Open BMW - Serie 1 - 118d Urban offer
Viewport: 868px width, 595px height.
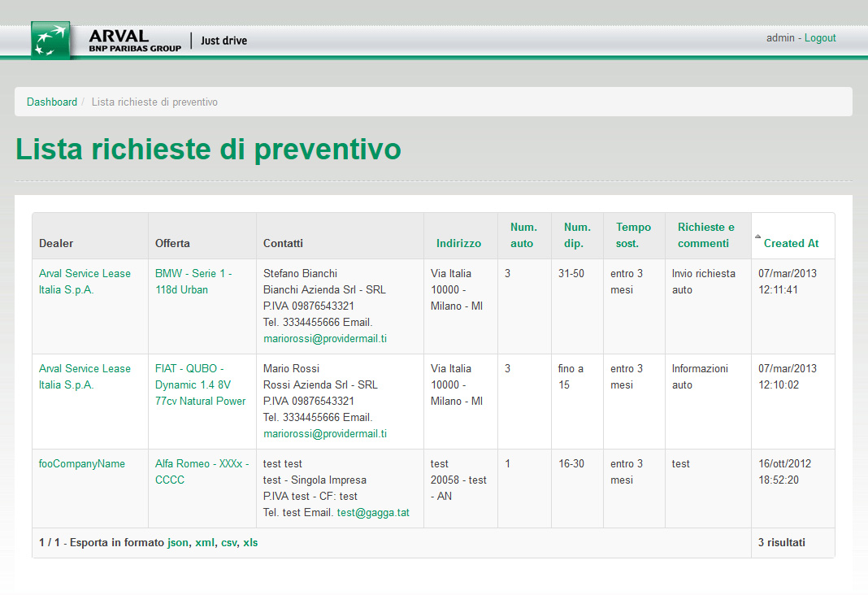[x=193, y=281]
